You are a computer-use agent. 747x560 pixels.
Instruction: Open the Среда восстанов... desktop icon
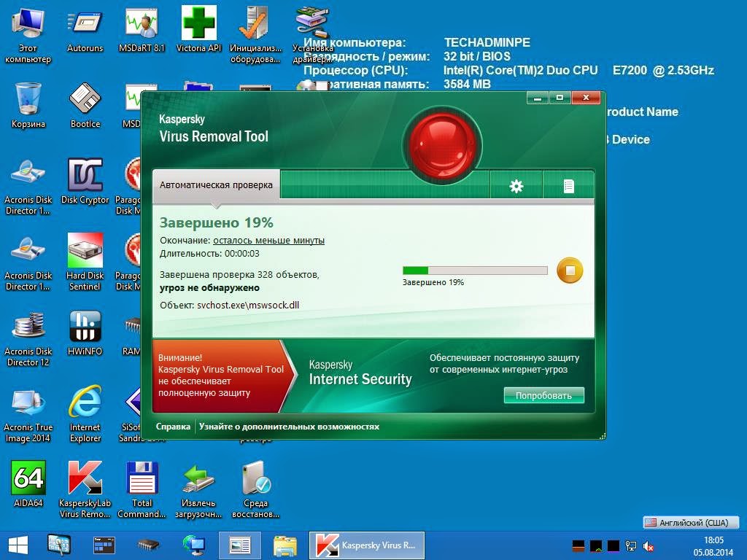(255, 489)
